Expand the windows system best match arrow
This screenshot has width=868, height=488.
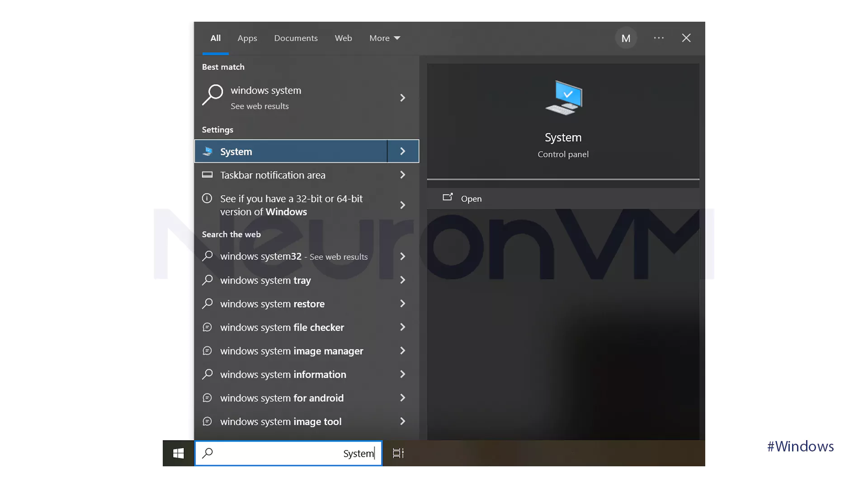click(x=403, y=98)
